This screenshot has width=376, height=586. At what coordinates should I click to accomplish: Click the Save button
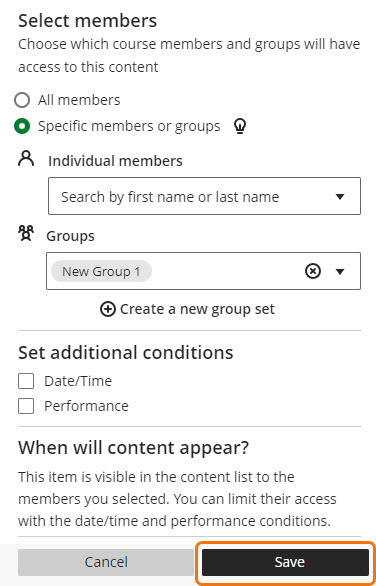point(286,562)
